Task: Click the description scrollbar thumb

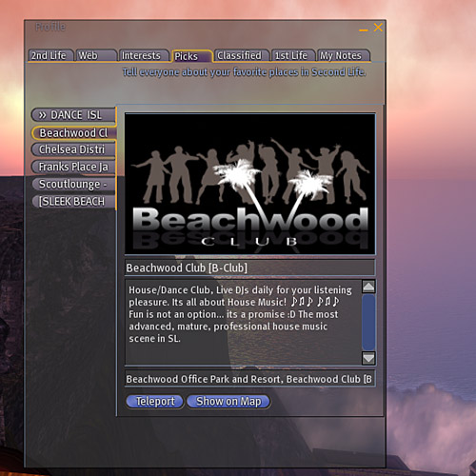Action: pyautogui.click(x=368, y=323)
